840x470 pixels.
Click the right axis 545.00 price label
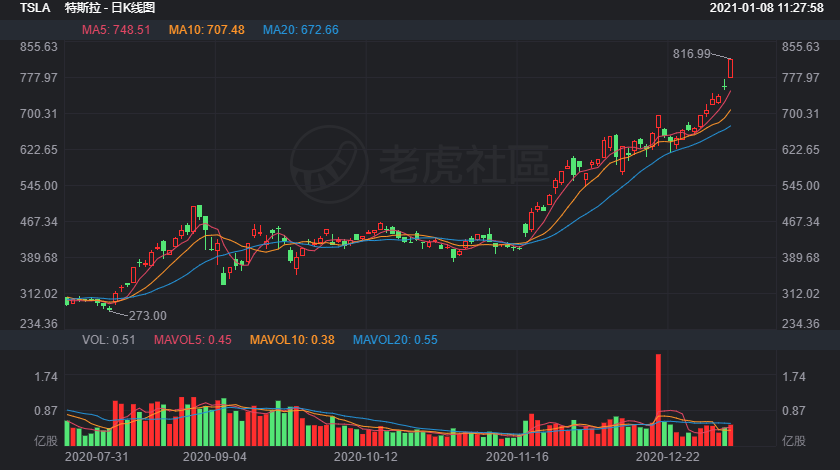point(800,185)
